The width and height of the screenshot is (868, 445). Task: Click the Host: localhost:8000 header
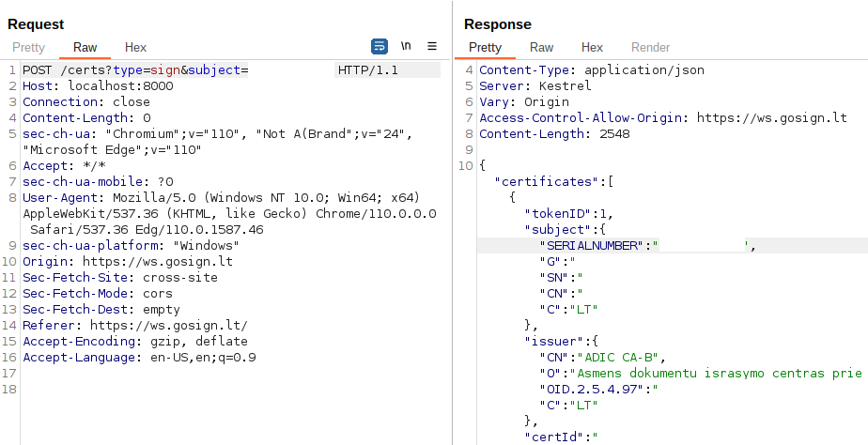click(x=98, y=86)
